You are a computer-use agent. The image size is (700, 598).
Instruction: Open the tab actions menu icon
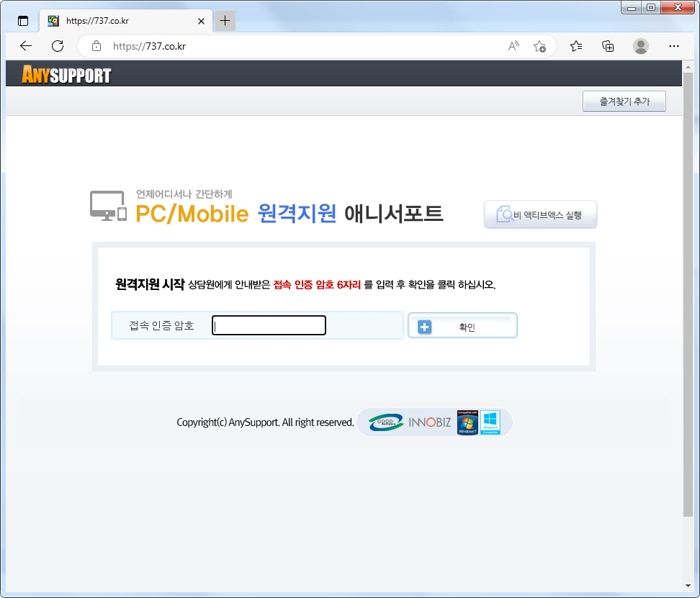[x=23, y=21]
